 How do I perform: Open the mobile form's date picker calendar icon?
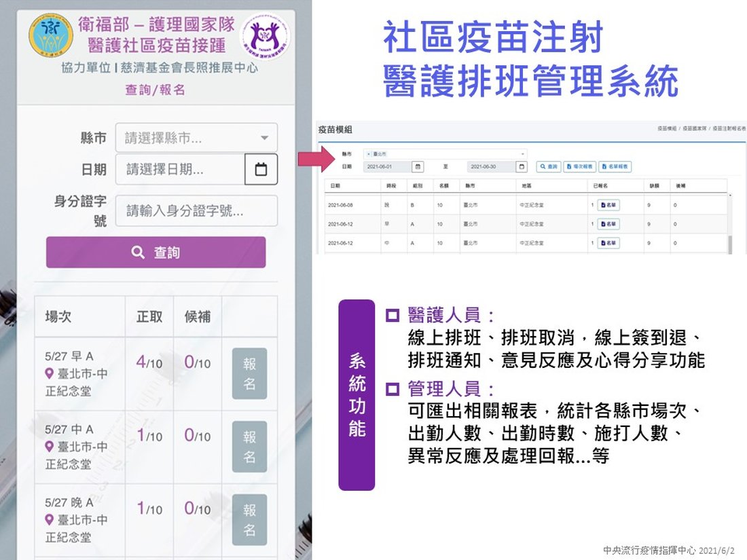pyautogui.click(x=261, y=170)
